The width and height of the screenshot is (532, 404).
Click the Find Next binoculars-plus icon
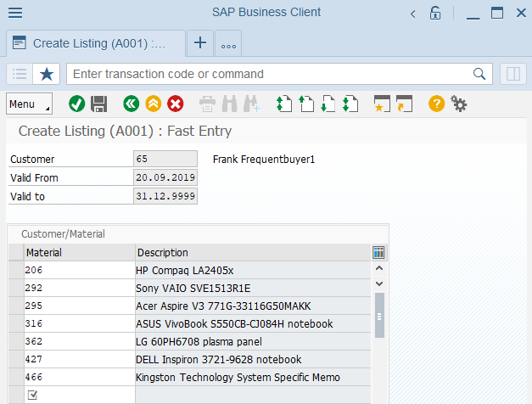(251, 104)
